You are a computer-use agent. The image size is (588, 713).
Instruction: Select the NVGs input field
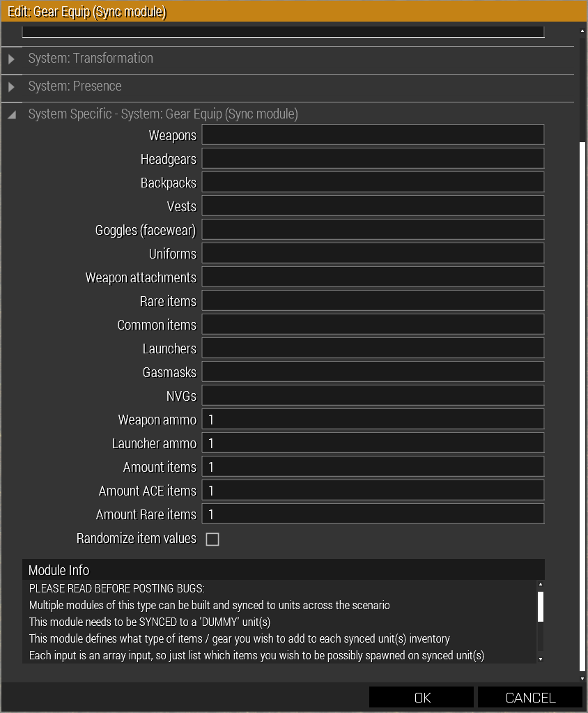click(x=373, y=396)
